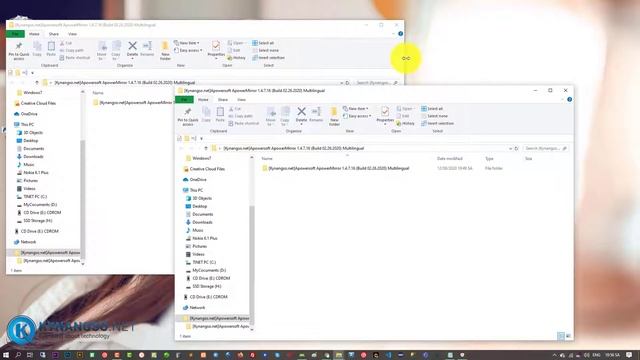Viewport: 640px width, 360px height.
Task: Click Select all in back window ribbon
Action: click(x=263, y=43)
